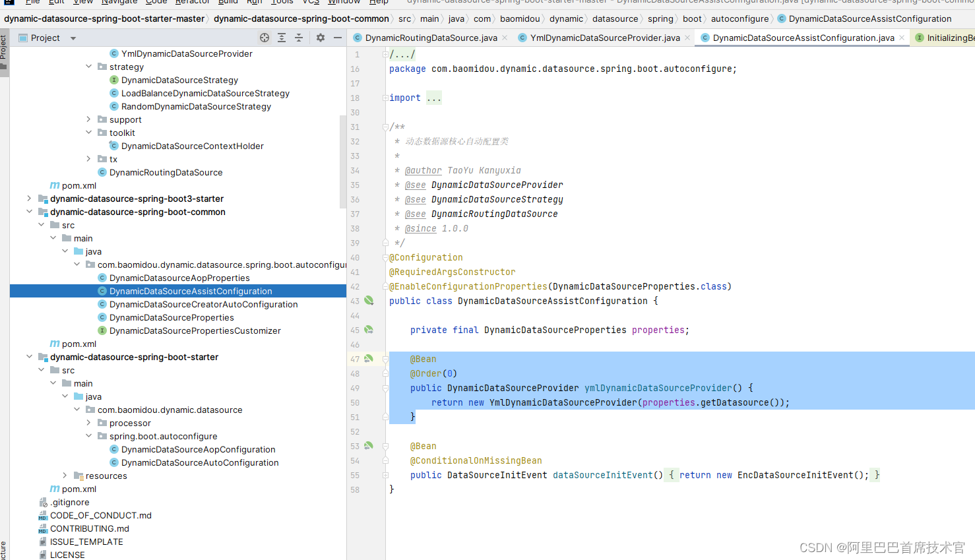Expand folded import region on line 18
The height and width of the screenshot is (560, 975).
coord(385,98)
